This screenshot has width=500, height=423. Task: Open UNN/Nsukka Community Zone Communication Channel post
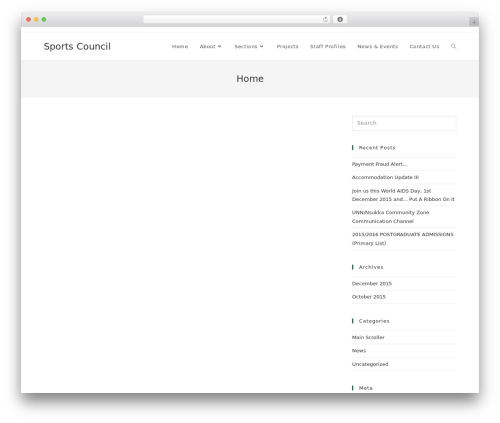(390, 217)
